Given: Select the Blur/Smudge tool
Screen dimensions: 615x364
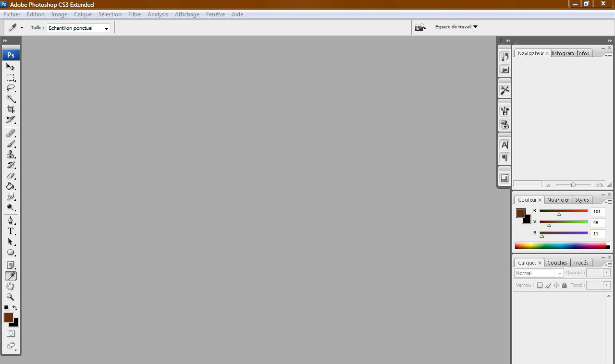Looking at the screenshot, I should coord(11,197).
